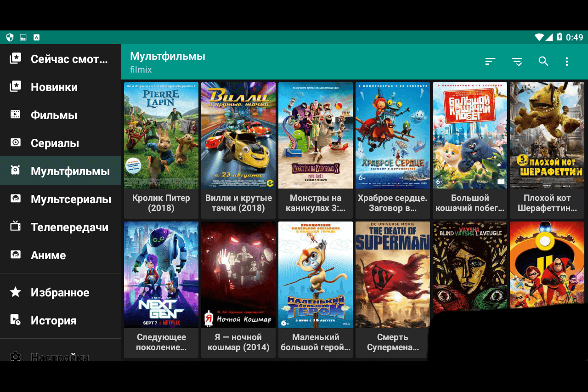Open the Blind Vaysha poster
The height and width of the screenshot is (392, 588).
coord(470,267)
